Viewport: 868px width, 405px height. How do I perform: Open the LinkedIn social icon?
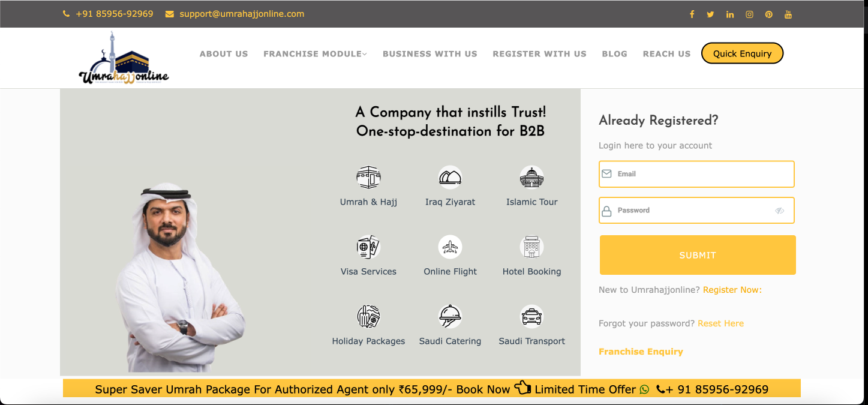pyautogui.click(x=730, y=14)
